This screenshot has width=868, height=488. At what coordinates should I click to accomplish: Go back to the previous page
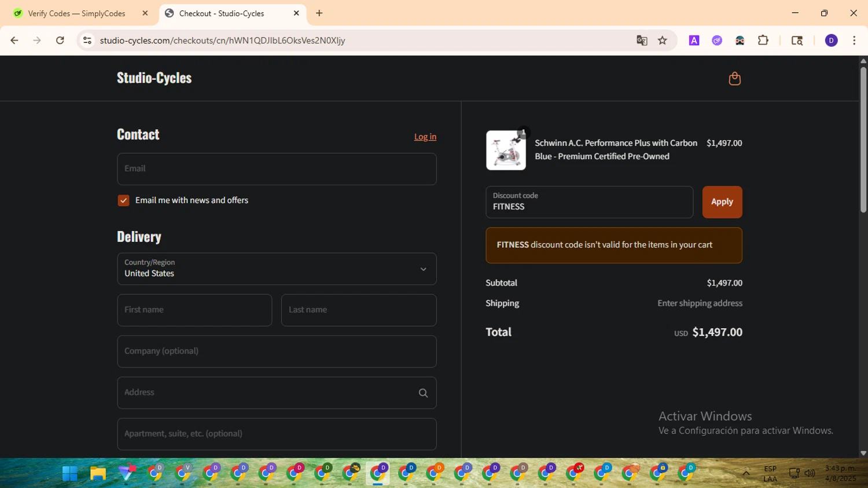[x=14, y=41]
